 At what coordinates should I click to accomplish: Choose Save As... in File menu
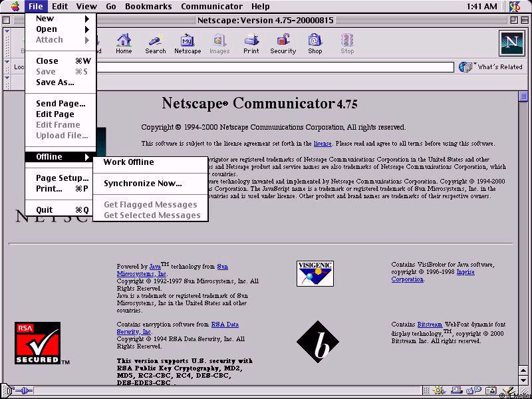pyautogui.click(x=61, y=82)
